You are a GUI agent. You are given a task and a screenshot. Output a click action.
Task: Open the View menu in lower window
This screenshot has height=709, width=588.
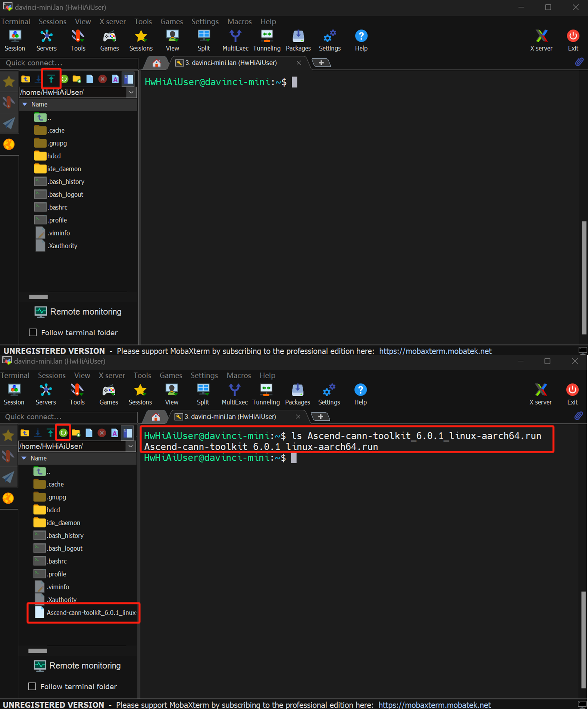click(x=82, y=375)
